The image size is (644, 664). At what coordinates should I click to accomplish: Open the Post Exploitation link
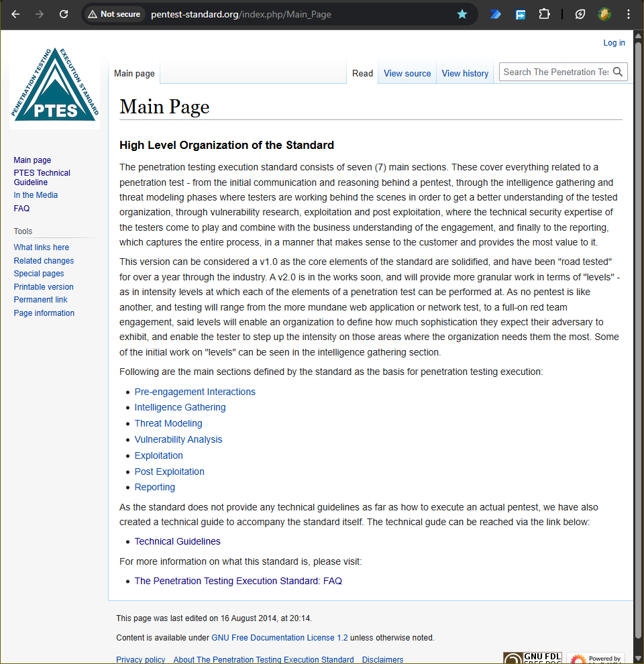[x=169, y=472]
